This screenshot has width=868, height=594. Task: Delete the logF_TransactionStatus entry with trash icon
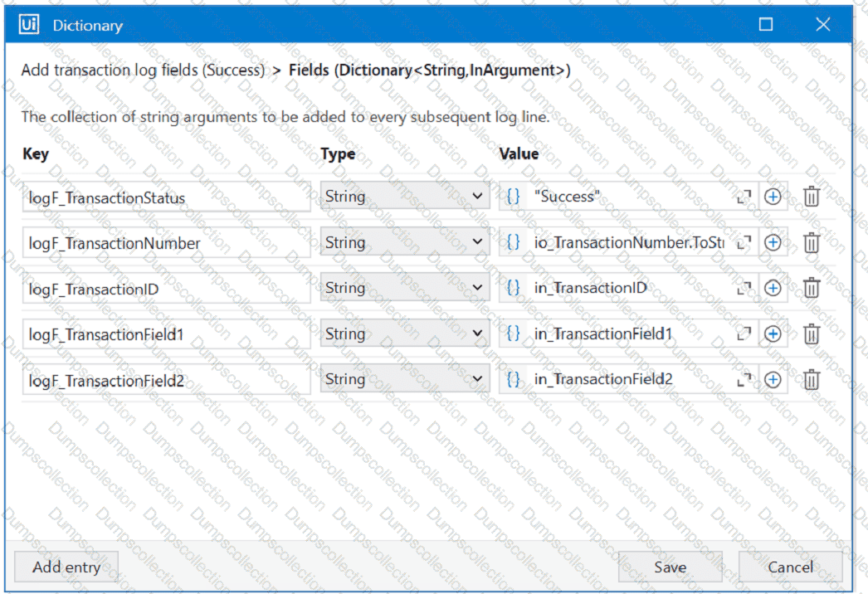pyautogui.click(x=812, y=197)
